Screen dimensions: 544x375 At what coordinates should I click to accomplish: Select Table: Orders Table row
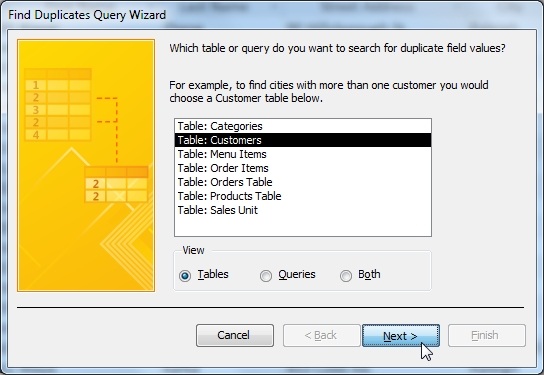tap(303, 182)
